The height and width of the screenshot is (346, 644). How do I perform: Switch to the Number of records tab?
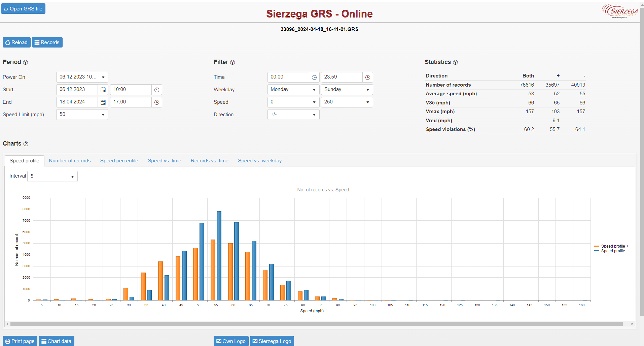[70, 161]
